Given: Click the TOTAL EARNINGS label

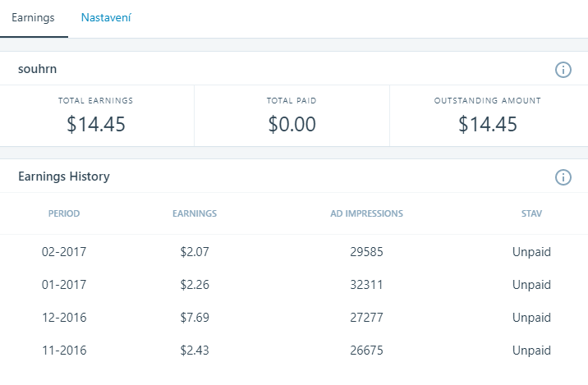Looking at the screenshot, I should 95,100.
